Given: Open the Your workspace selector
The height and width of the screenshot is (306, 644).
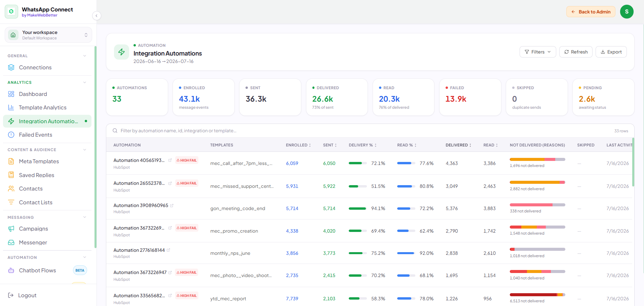Looking at the screenshot, I should click(48, 35).
